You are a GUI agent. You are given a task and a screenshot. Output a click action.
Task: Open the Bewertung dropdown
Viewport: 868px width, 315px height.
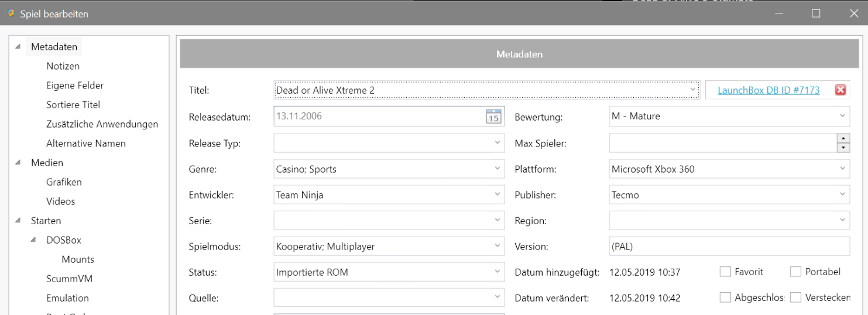coord(843,116)
